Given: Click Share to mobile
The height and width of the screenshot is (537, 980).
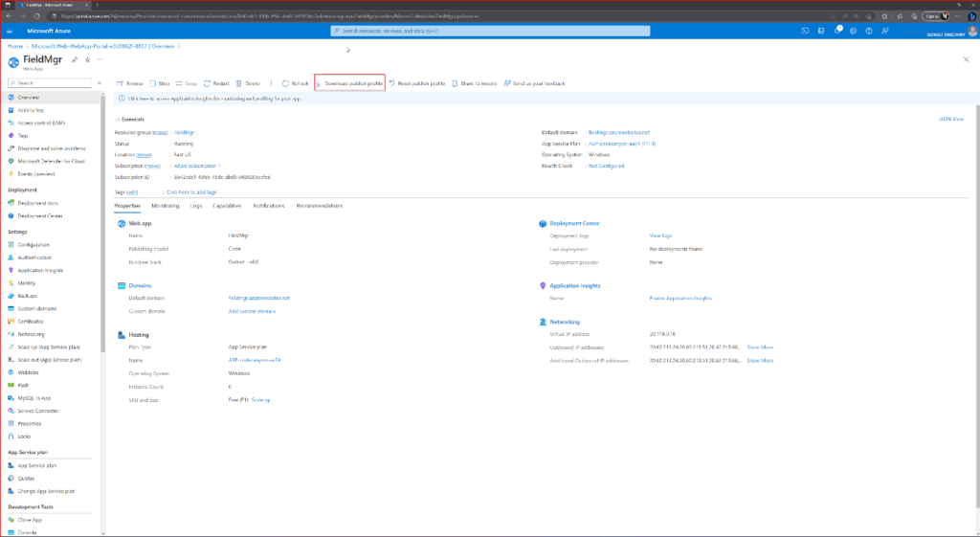Looking at the screenshot, I should tap(475, 83).
